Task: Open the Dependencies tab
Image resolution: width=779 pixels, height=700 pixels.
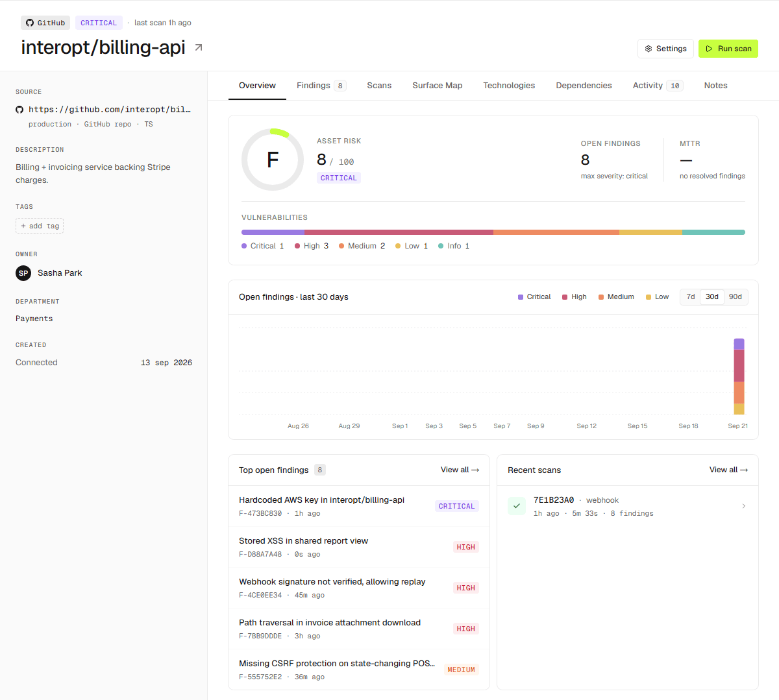Action: click(584, 86)
